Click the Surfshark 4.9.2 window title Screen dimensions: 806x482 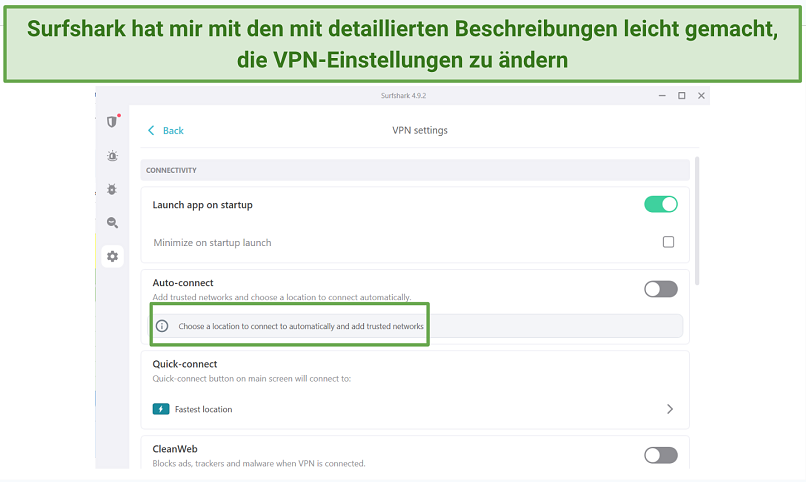pyautogui.click(x=404, y=96)
